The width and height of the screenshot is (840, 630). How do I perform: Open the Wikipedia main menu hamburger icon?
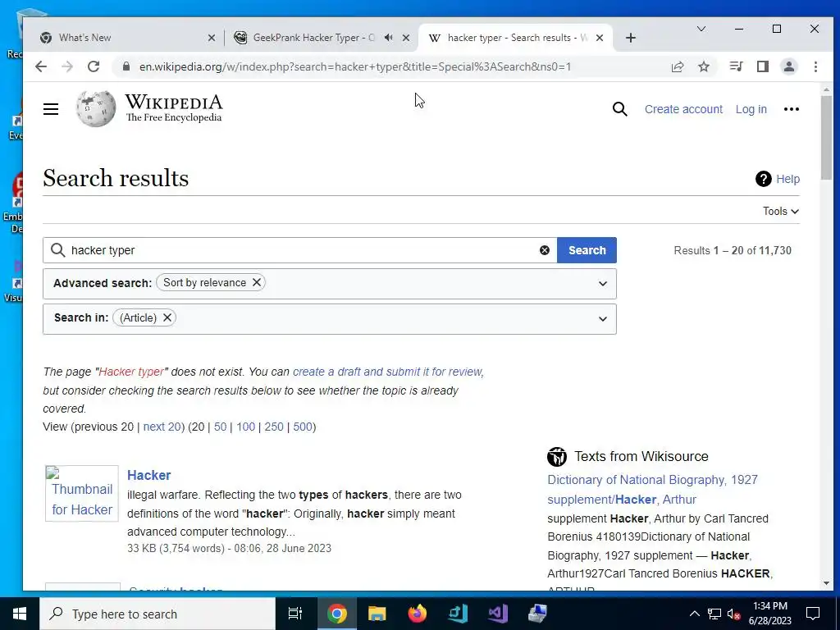[51, 109]
